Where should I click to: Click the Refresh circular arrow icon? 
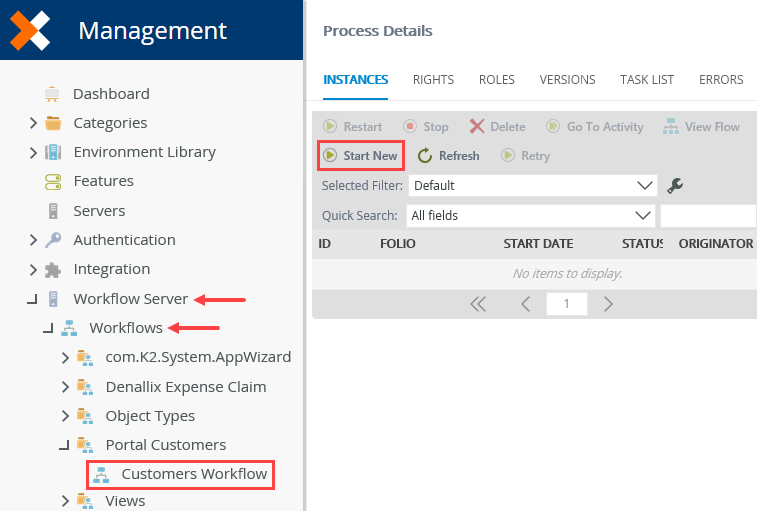425,156
